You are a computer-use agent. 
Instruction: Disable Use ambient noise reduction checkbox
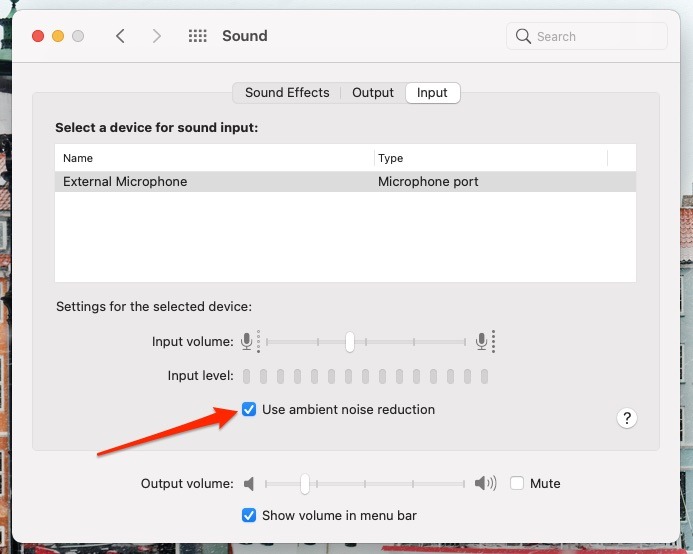click(x=249, y=409)
